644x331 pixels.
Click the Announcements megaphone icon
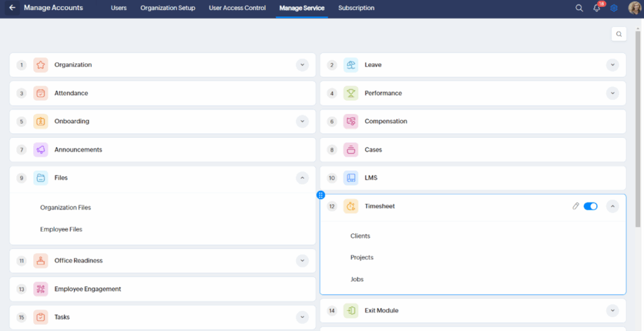click(x=41, y=150)
